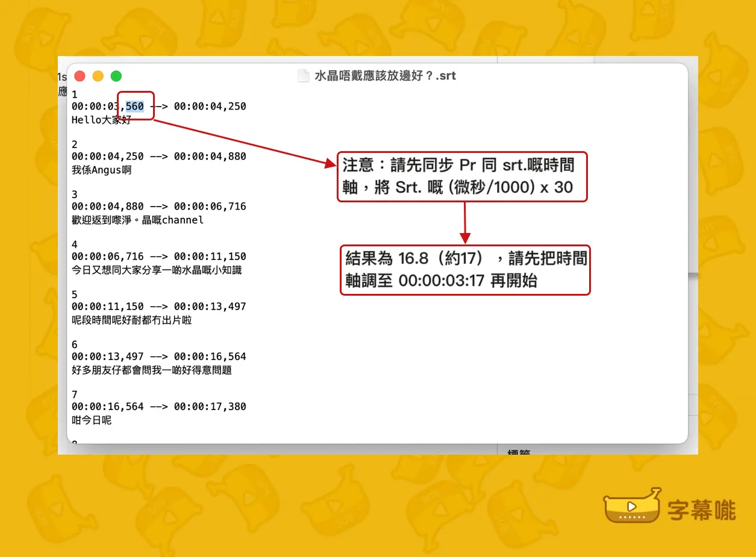Minimize the window using the yellow button

click(x=98, y=76)
